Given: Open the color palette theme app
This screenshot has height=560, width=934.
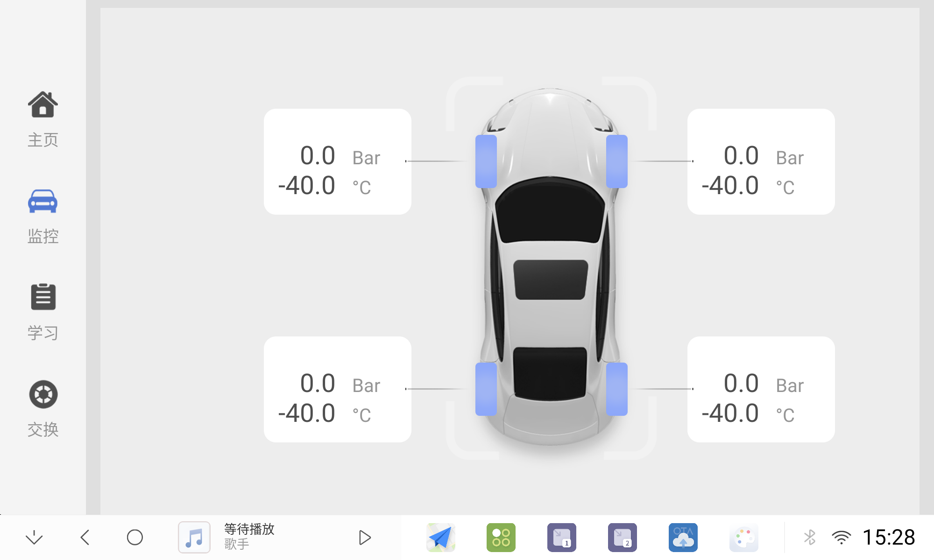Looking at the screenshot, I should pyautogui.click(x=743, y=538).
